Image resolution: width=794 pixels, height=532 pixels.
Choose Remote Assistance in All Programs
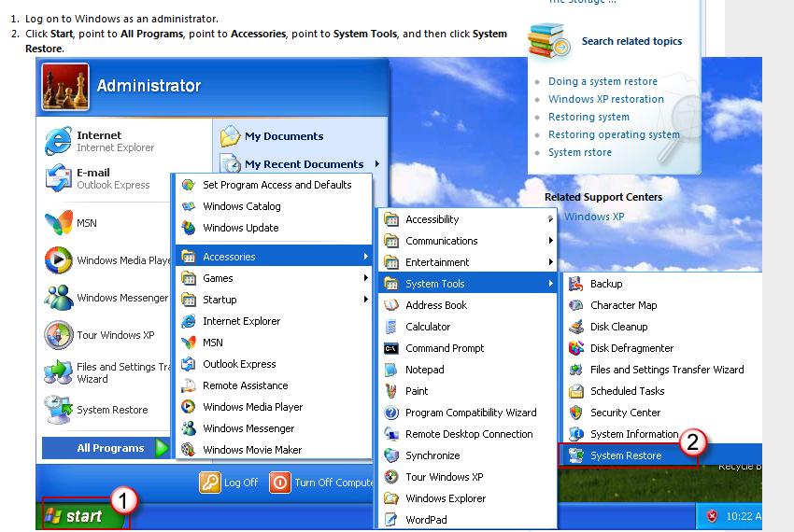pyautogui.click(x=274, y=385)
